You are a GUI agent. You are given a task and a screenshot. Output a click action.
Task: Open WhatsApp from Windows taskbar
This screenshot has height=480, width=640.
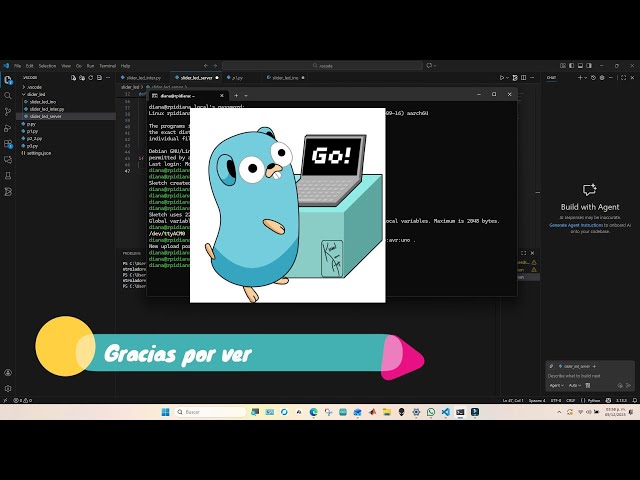431,412
